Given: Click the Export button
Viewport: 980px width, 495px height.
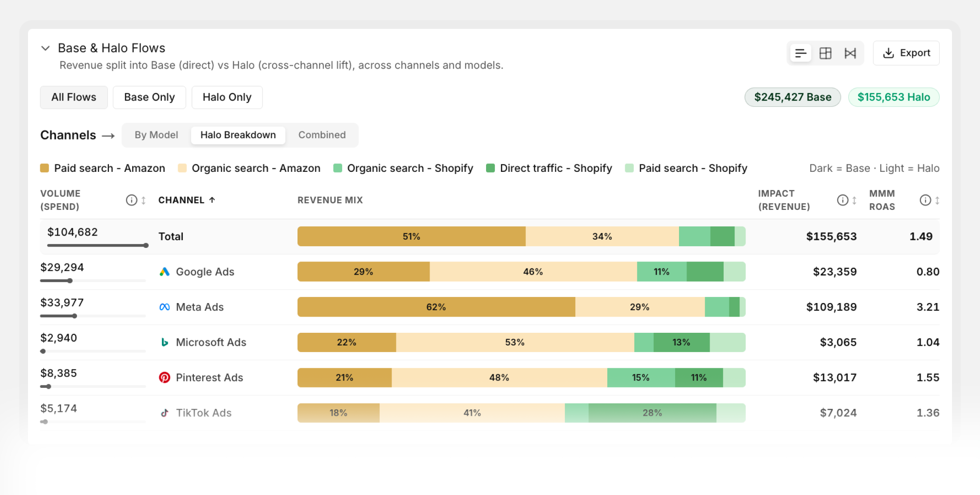Looking at the screenshot, I should tap(906, 53).
